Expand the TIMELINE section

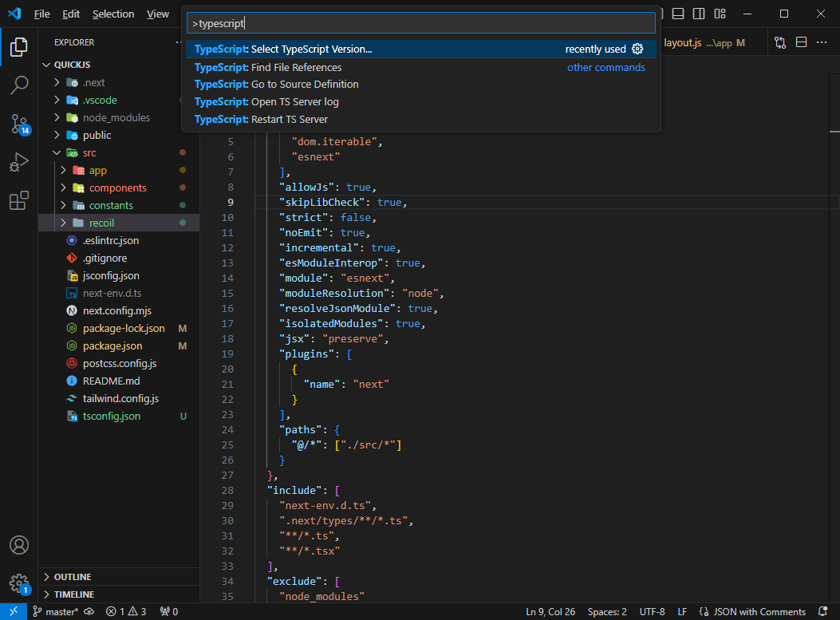tap(119, 594)
